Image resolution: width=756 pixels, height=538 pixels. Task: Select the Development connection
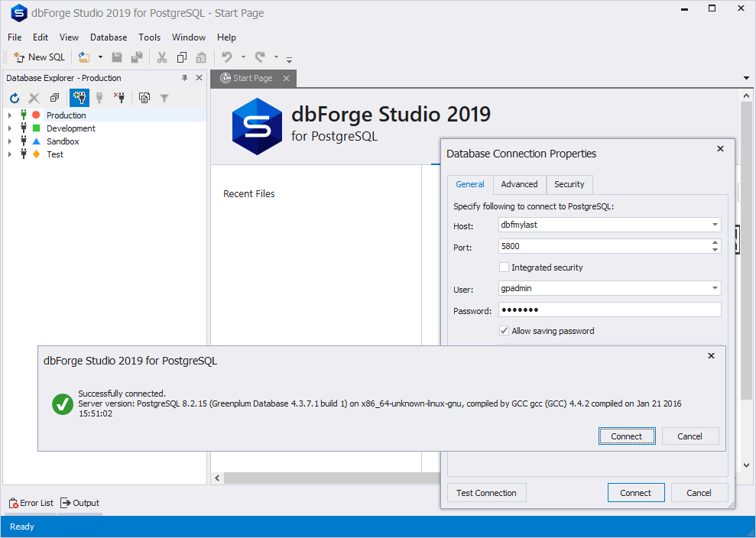(x=71, y=128)
